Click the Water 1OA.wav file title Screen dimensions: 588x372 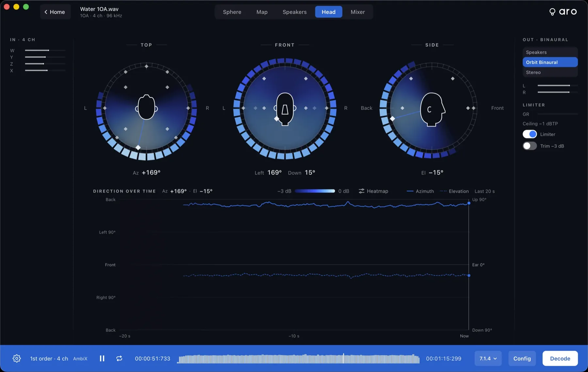click(x=99, y=9)
